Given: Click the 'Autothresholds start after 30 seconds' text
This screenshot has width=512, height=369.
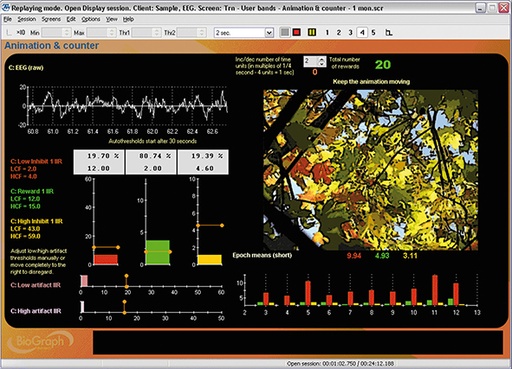Looking at the screenshot, I should (x=153, y=141).
